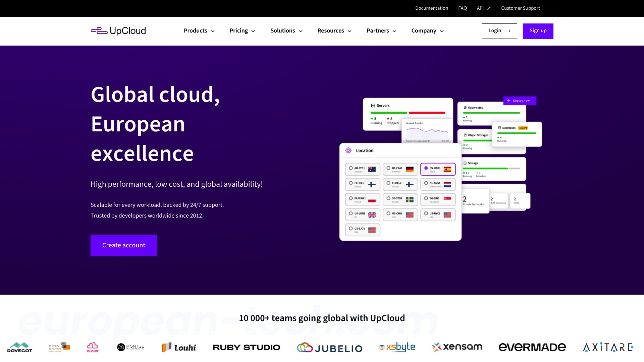Click the Deploy now button
Viewport: 644px width, 362px height.
(x=519, y=101)
